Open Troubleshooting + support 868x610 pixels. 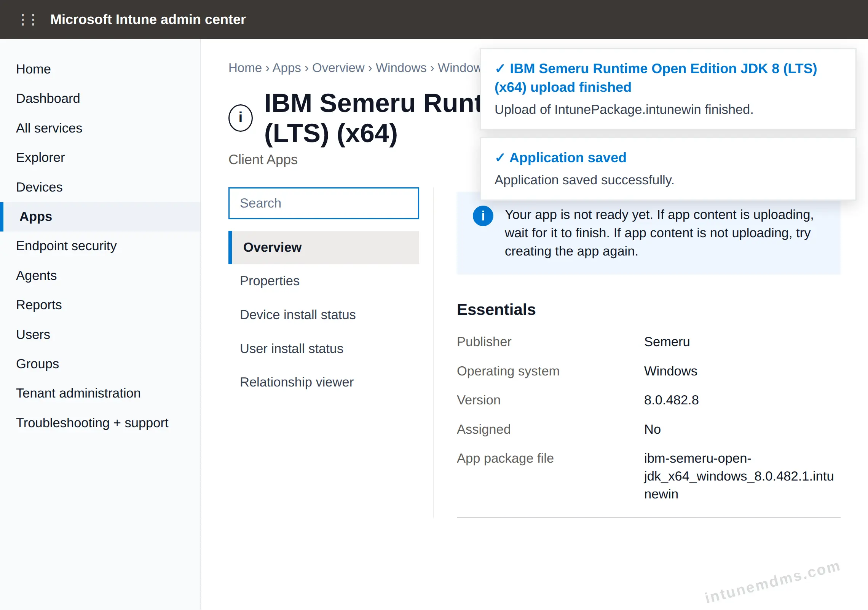(x=92, y=423)
